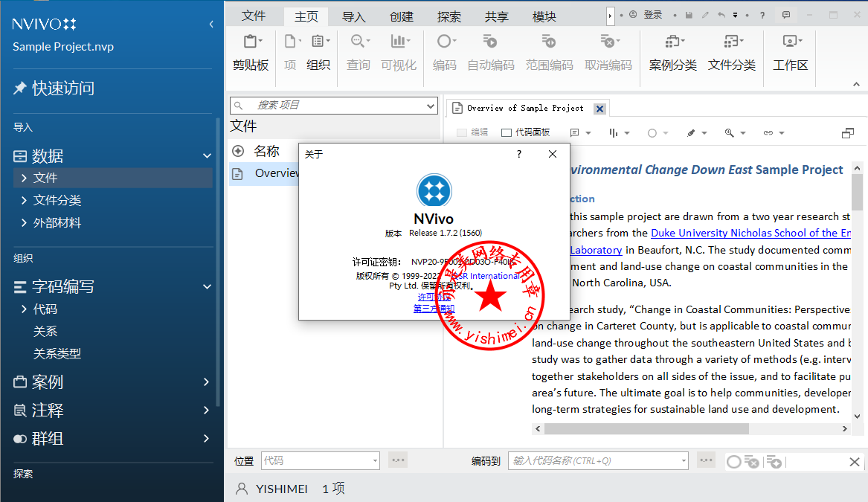
Task: Collapse the 字码编写 coding section
Action: tap(207, 287)
